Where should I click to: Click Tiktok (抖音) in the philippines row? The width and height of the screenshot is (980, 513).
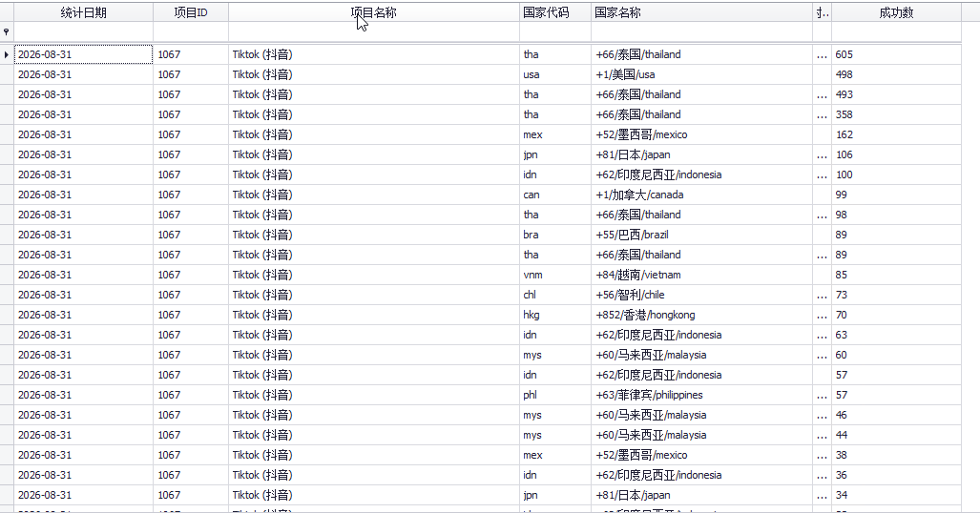click(374, 394)
